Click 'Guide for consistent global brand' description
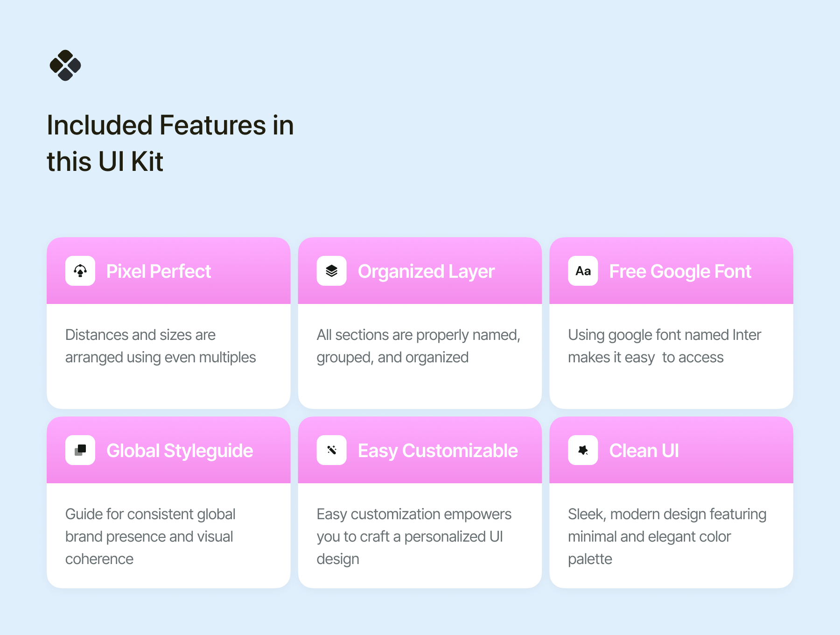Image resolution: width=840 pixels, height=635 pixels. coord(150,536)
